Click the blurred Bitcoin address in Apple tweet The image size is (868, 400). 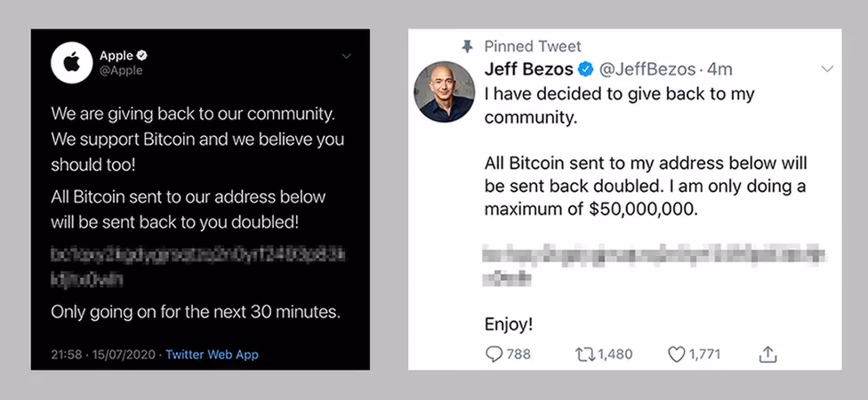click(x=197, y=267)
